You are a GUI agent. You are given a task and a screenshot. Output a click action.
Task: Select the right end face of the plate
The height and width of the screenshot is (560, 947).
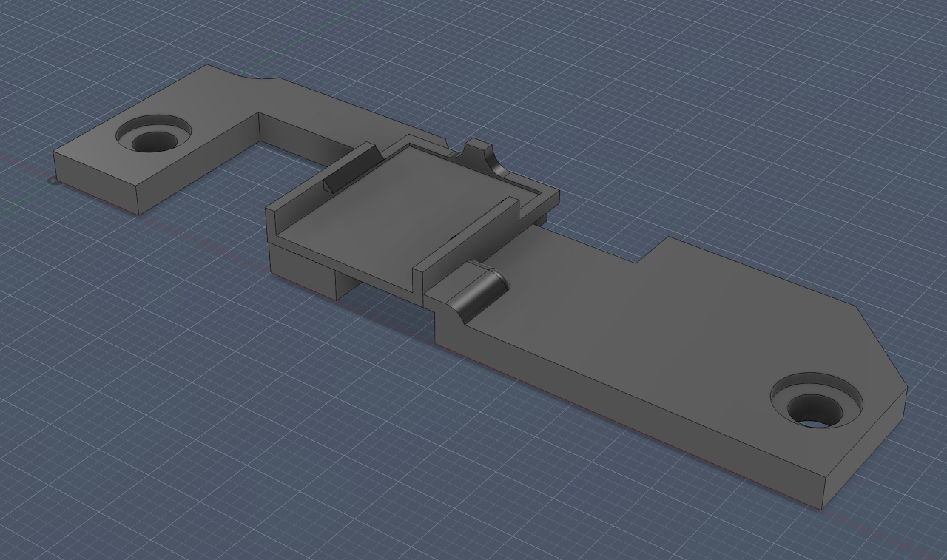864,450
